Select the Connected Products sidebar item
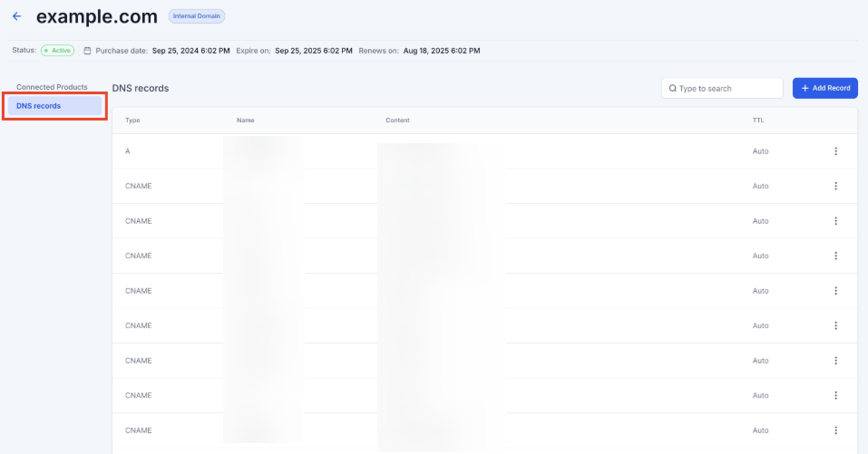 pos(52,87)
